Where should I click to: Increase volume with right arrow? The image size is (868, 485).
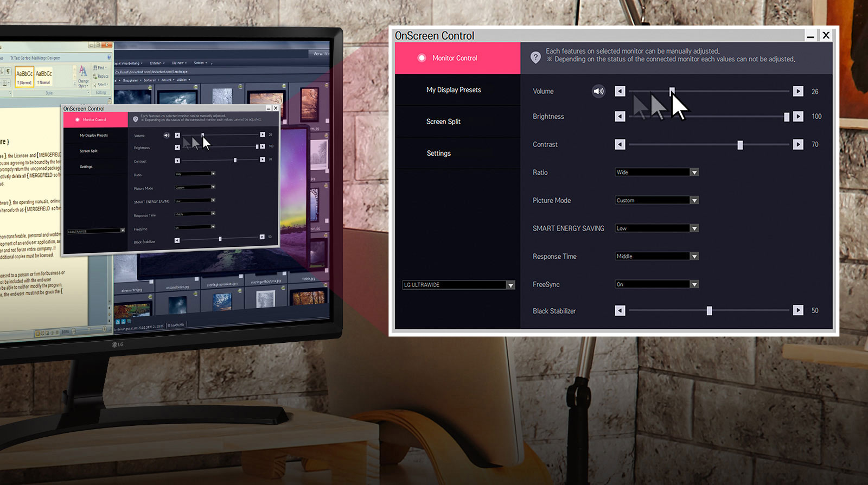click(798, 91)
